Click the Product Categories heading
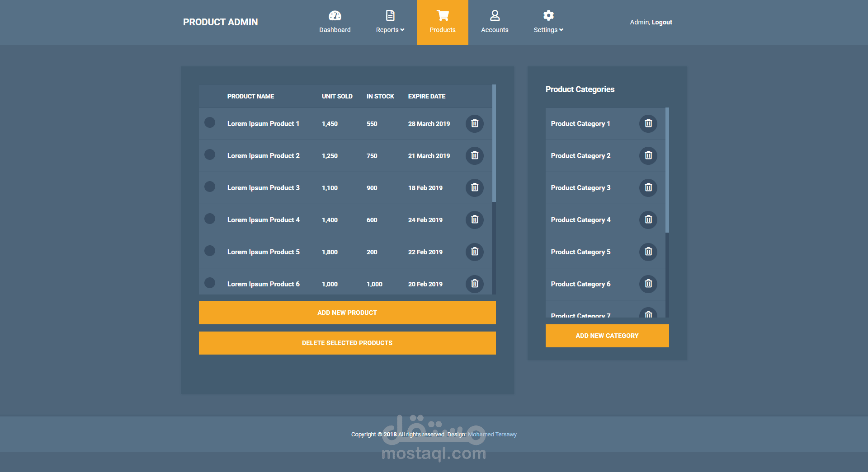 pyautogui.click(x=580, y=89)
